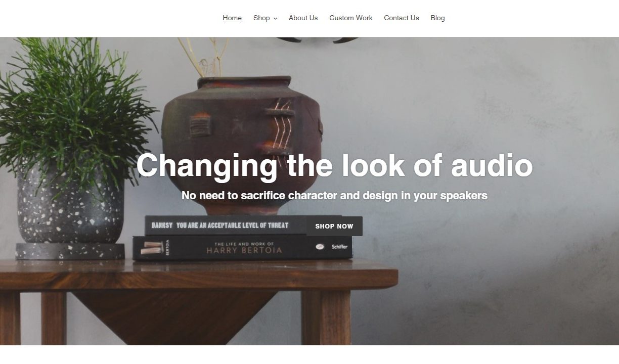
Task: Click the Schiffer logo on the book
Action: 339,247
